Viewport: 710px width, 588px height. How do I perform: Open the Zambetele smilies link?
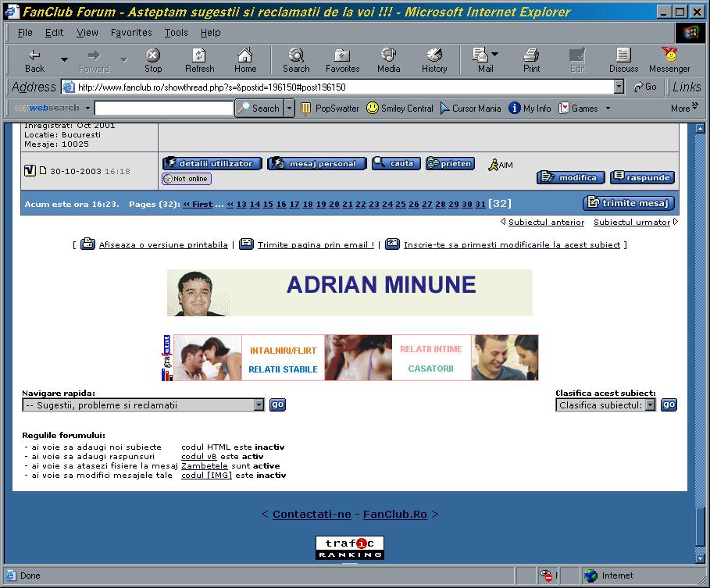coord(204,465)
